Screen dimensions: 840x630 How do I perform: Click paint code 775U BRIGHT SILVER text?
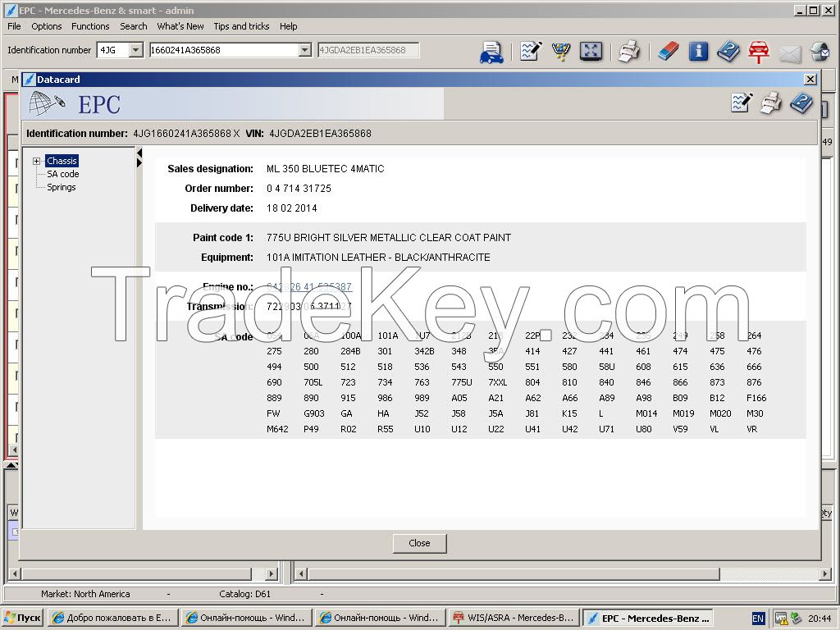click(x=388, y=237)
